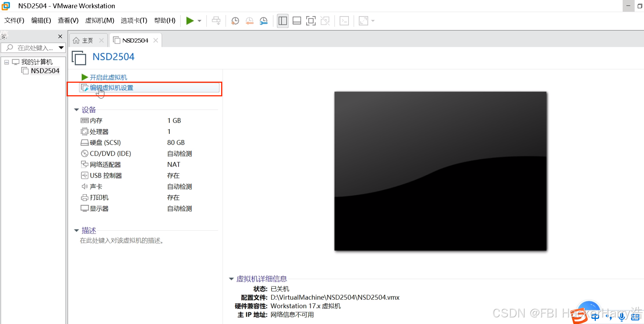
Task: Open the 虚拟机(M) menu
Action: (100, 21)
